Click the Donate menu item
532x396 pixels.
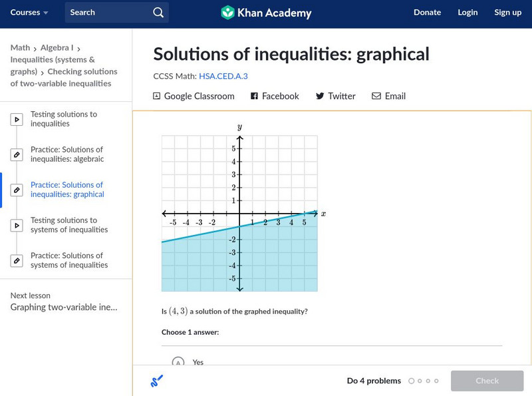[x=427, y=13]
